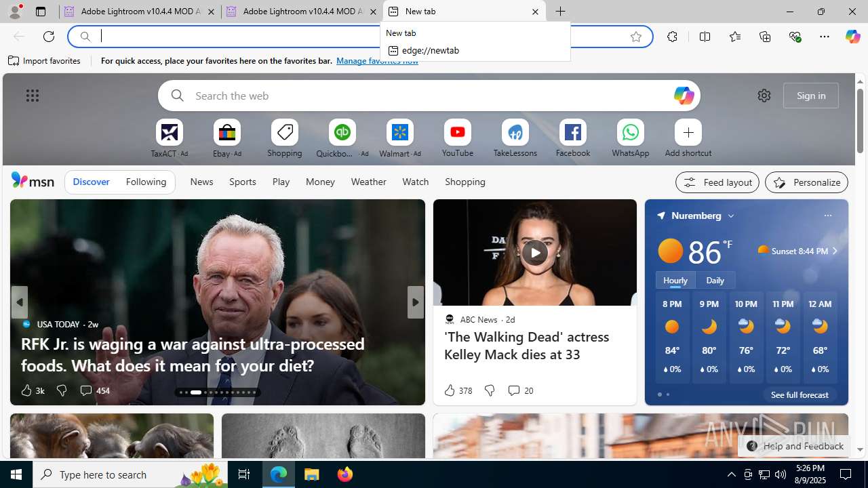Image resolution: width=868 pixels, height=488 pixels.
Task: Click Import favorites button
Action: [45, 60]
